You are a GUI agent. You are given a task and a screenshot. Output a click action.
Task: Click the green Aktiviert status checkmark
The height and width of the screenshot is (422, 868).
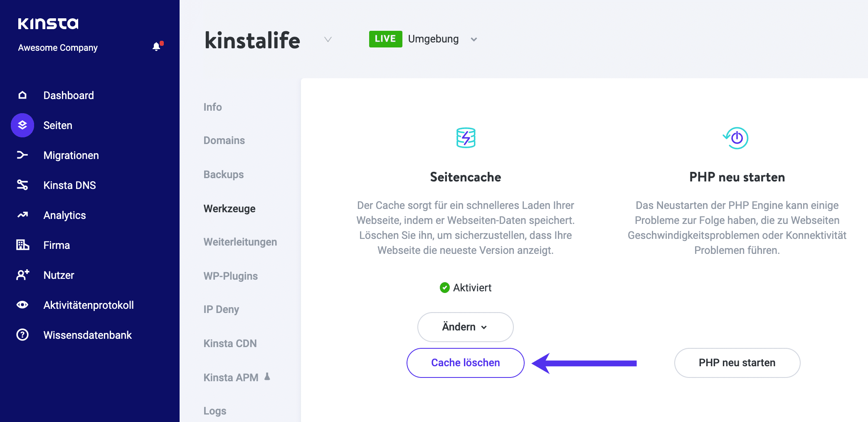click(445, 287)
